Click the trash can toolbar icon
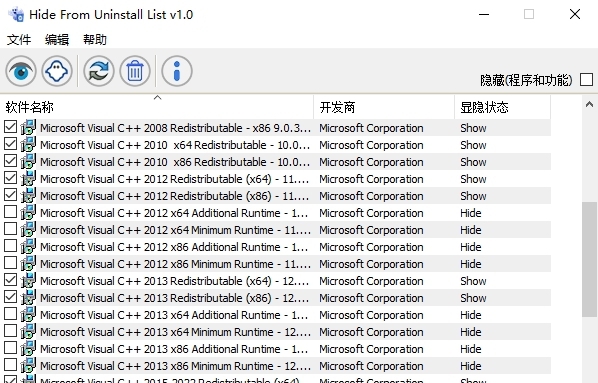 (135, 71)
